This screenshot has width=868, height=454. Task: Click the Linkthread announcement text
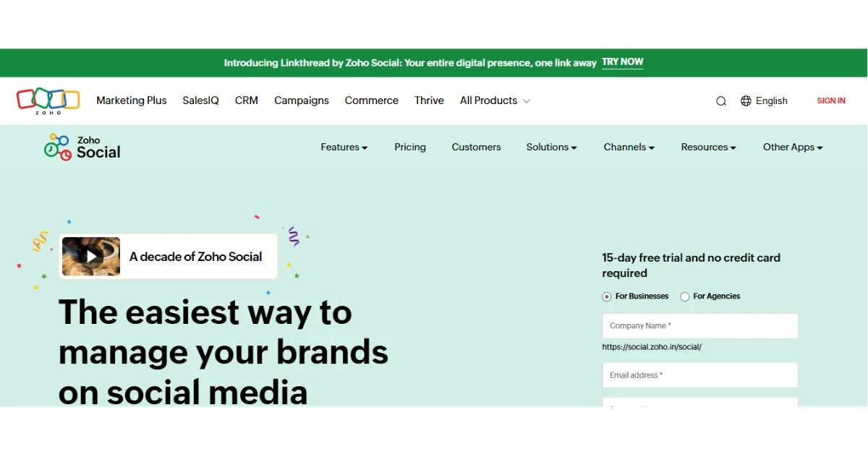click(410, 63)
